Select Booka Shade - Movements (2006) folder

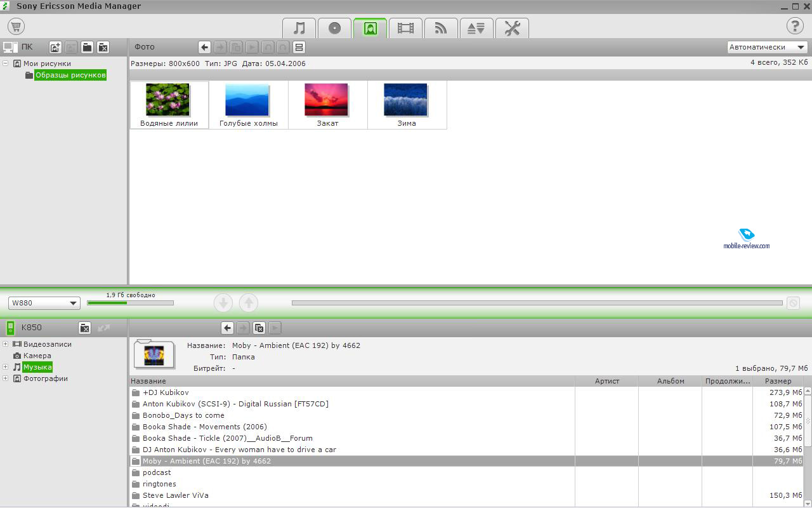pyautogui.click(x=466, y=427)
